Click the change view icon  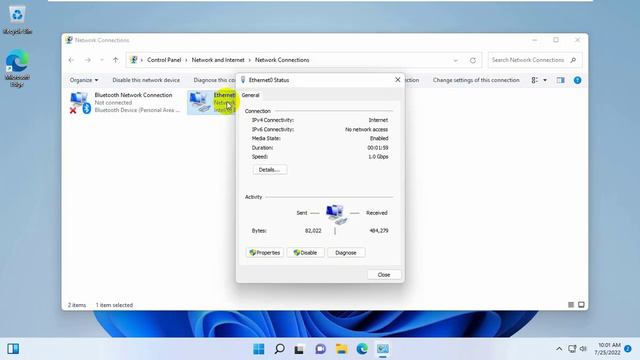point(534,80)
